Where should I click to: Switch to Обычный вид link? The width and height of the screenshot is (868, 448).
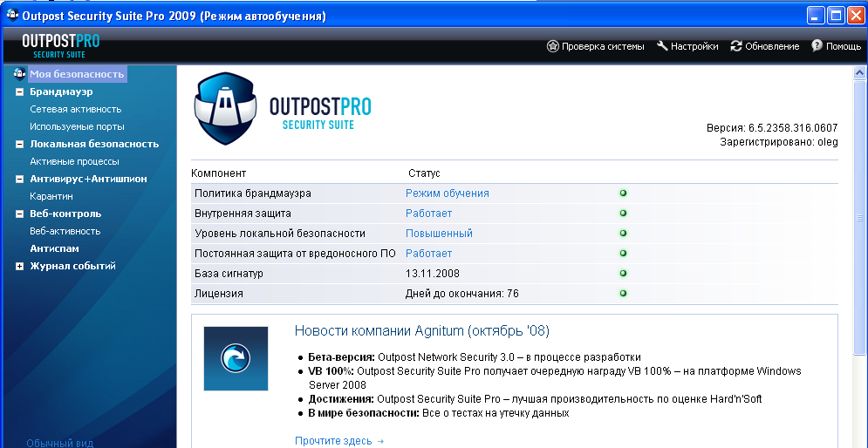pos(59,443)
